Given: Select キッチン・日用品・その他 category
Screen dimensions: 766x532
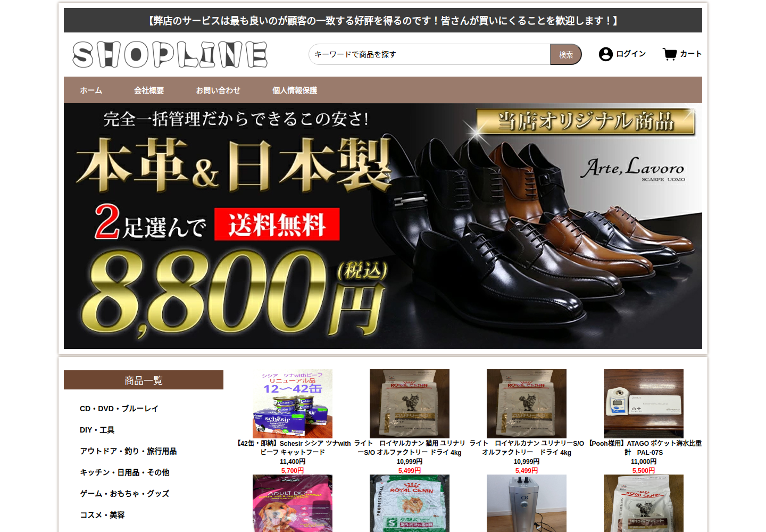Looking at the screenshot, I should click(124, 472).
